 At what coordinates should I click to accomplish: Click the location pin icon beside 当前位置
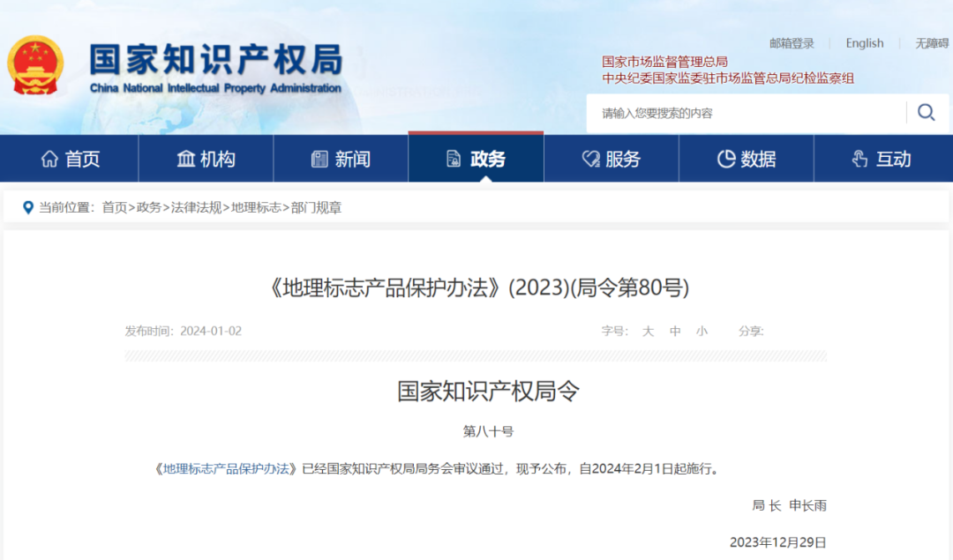point(26,209)
